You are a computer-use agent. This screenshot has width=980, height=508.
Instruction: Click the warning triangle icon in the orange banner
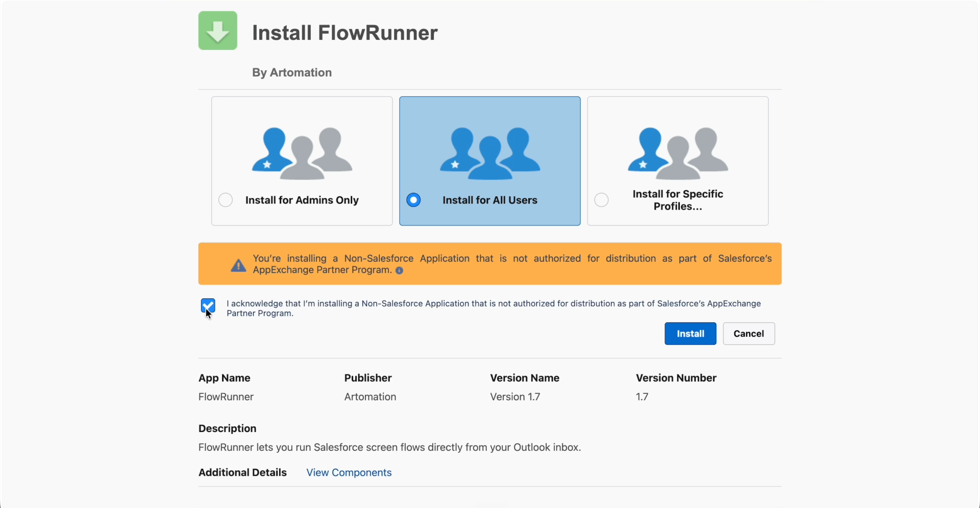pos(238,265)
